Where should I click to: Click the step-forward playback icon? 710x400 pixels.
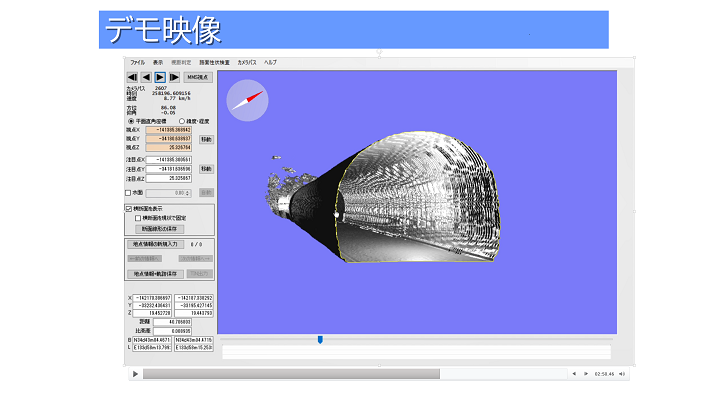click(174, 76)
